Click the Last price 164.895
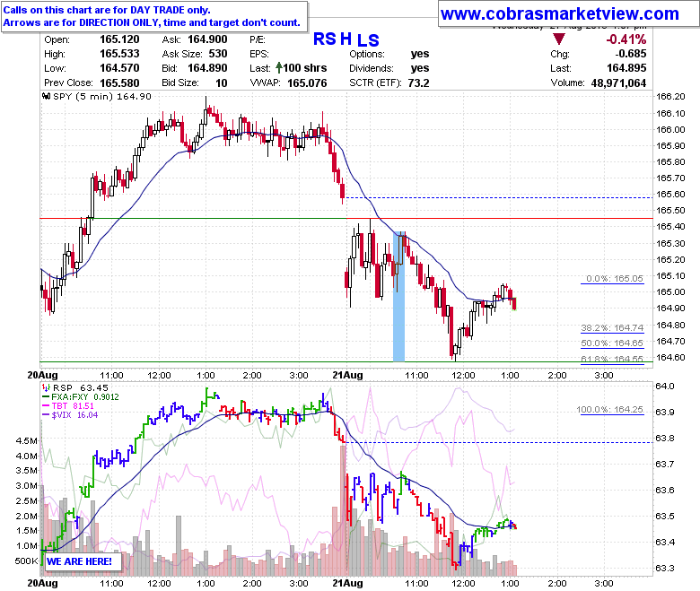 pos(626,68)
